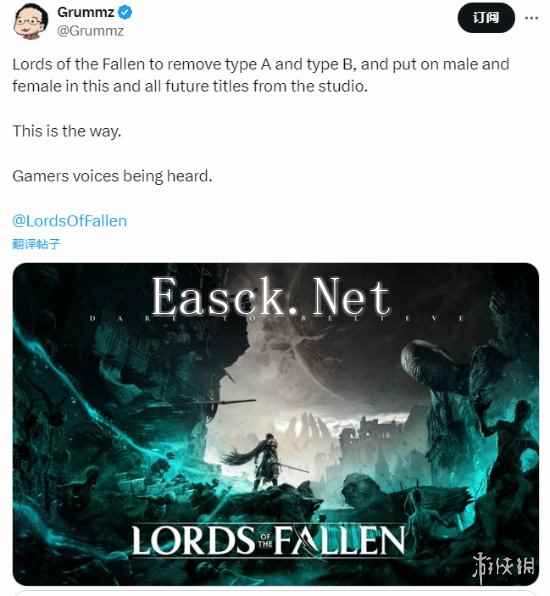The image size is (550, 596).
Task: Open the three-dot more options menu
Action: click(531, 18)
